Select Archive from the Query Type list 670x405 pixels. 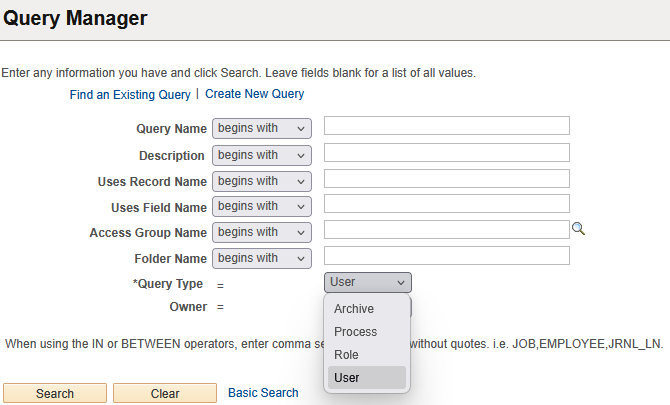[354, 309]
